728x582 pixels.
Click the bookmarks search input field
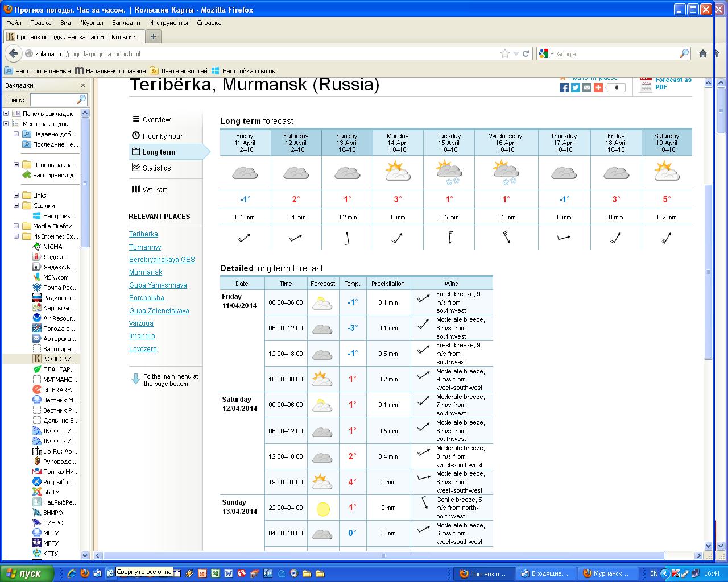(53, 99)
